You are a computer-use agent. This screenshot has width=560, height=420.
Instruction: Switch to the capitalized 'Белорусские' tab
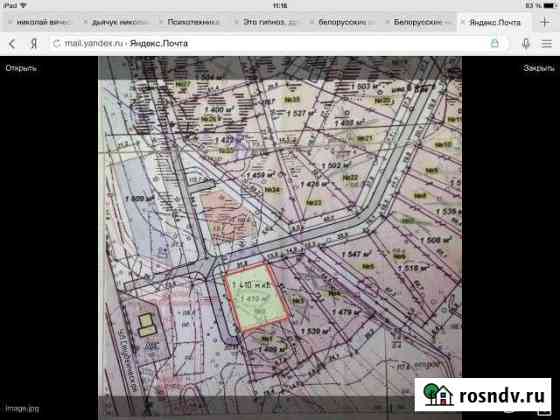[x=419, y=22]
